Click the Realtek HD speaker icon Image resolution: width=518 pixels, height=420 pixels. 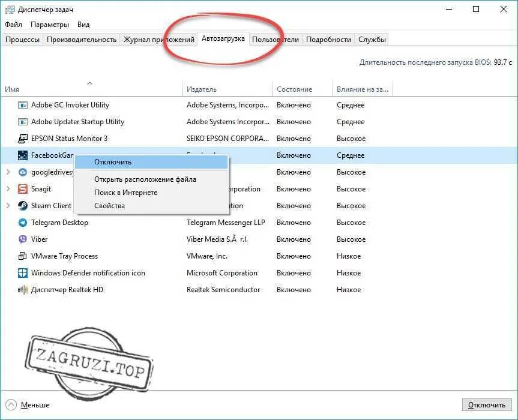22,290
